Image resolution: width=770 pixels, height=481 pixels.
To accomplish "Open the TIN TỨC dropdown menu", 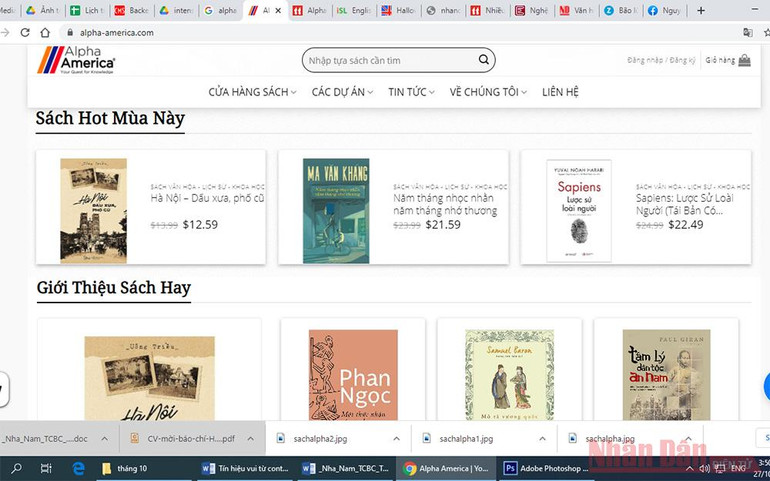I will (411, 92).
